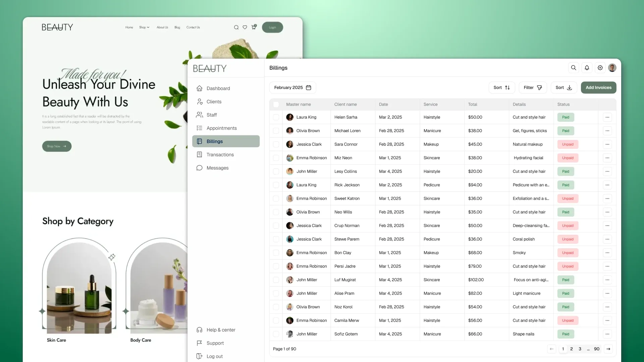Expand the Shop dropdown in website nav
The width and height of the screenshot is (644, 362).
click(144, 27)
